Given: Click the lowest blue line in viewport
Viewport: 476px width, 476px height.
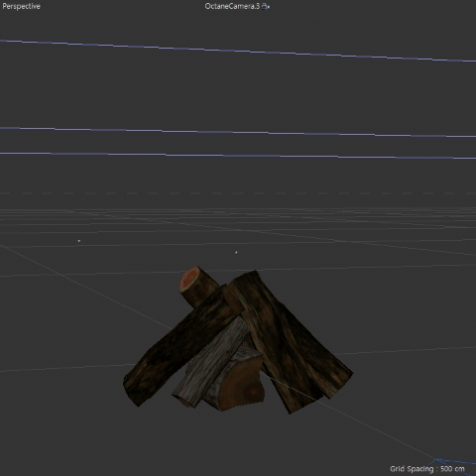Looking at the screenshot, I should tap(238, 156).
